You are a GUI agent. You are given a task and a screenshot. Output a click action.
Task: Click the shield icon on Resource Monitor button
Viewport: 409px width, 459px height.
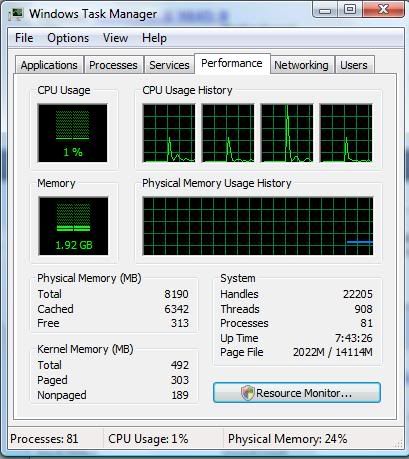coord(248,393)
